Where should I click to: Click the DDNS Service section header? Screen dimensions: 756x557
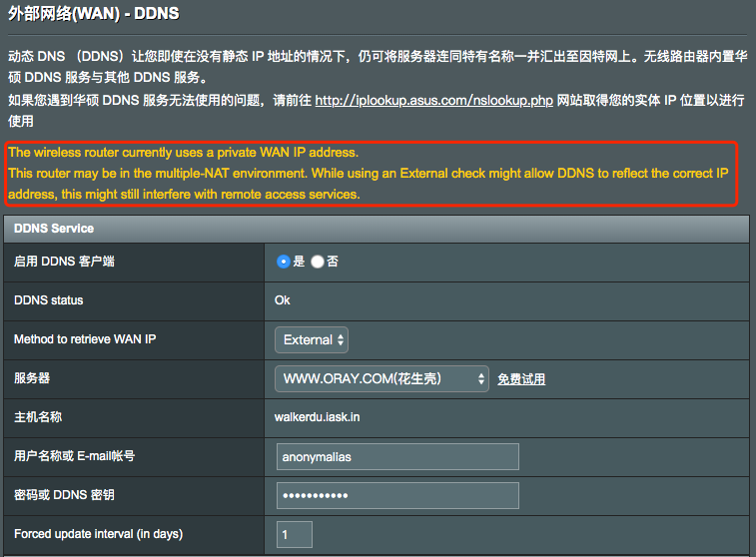(x=54, y=229)
